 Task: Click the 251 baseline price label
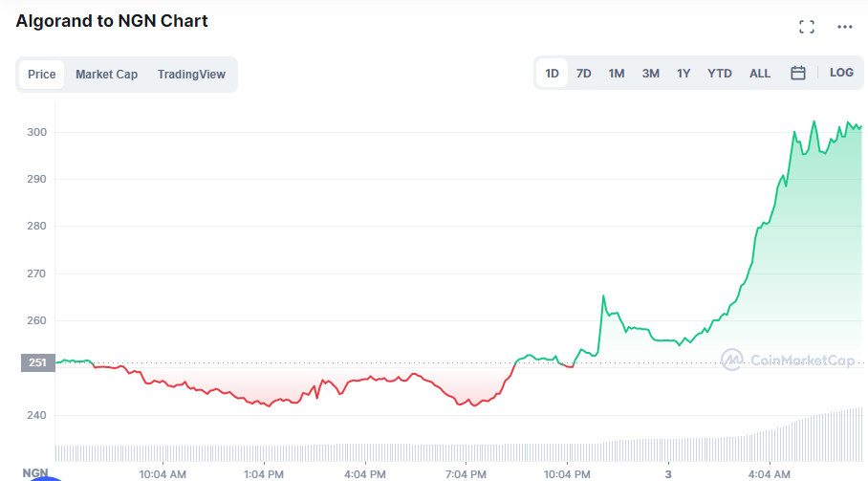point(37,362)
